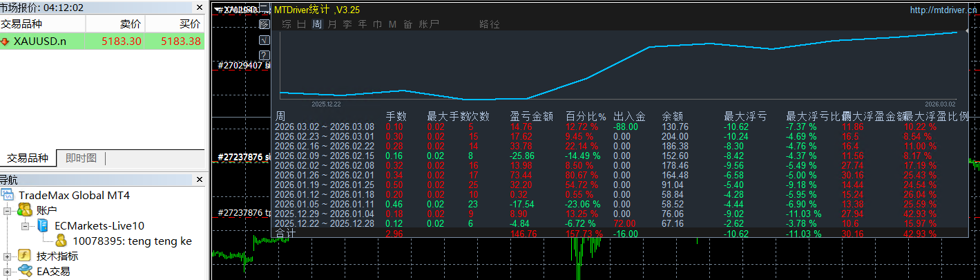Click the 出入金 column header

click(x=629, y=116)
